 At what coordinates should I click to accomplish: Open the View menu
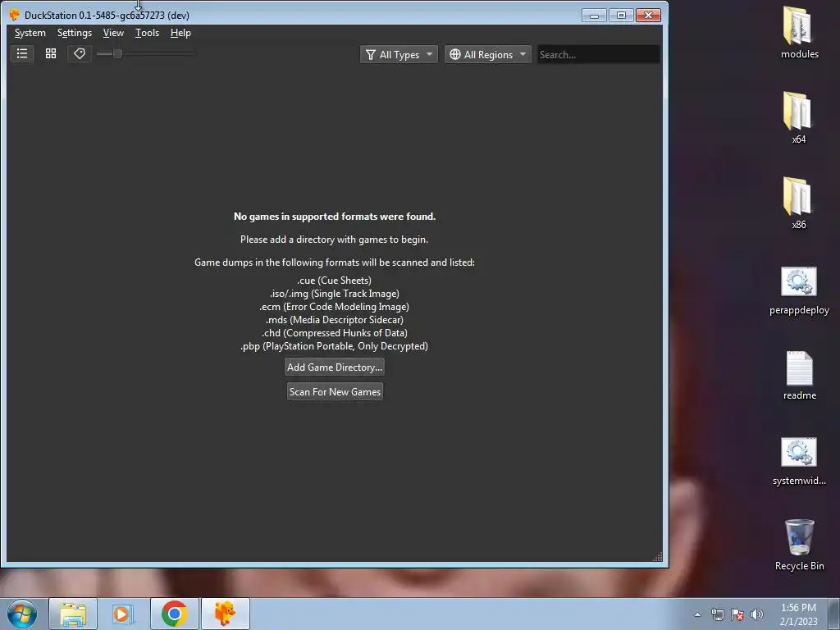click(113, 33)
